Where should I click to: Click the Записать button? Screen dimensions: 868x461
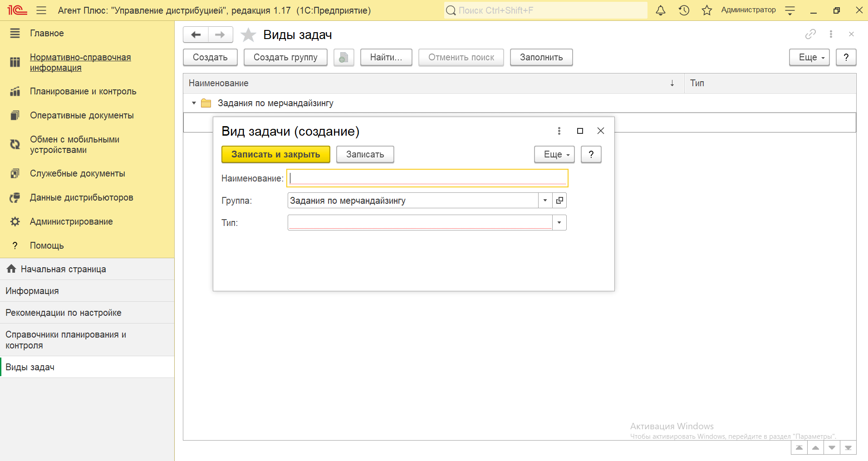pos(365,154)
